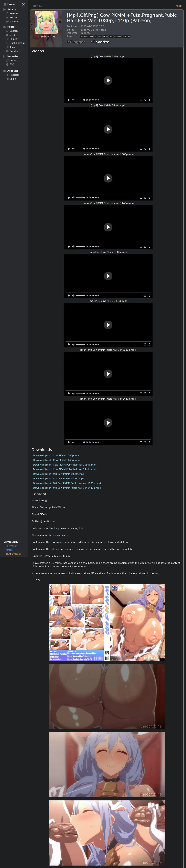Mute the [mp4] Cow PKMM 1080p video
Screen dimensions: 186x868
tap(73, 100)
